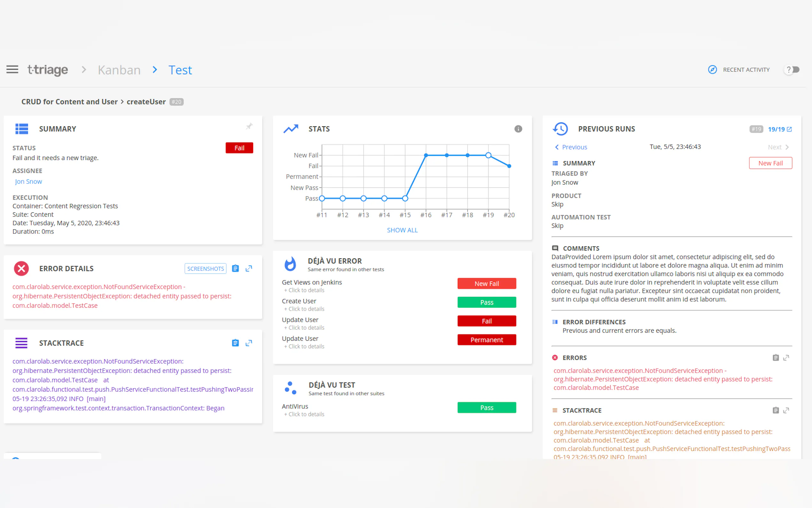Click the New Fail badge for Jenkins
Viewport: 812px width, 508px height.
tap(486, 283)
